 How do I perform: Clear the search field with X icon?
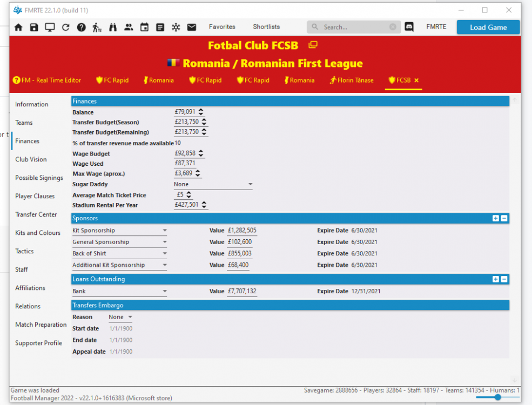pos(393,27)
